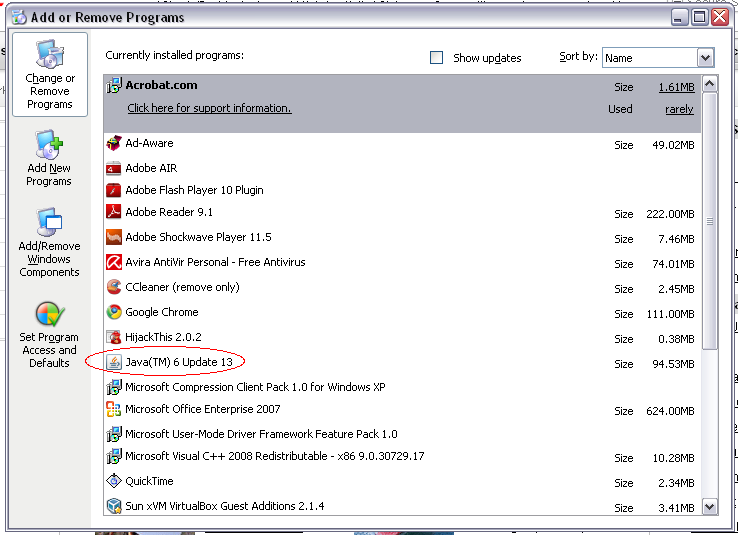
Task: Select the QuickTime program icon
Action: pyautogui.click(x=114, y=481)
